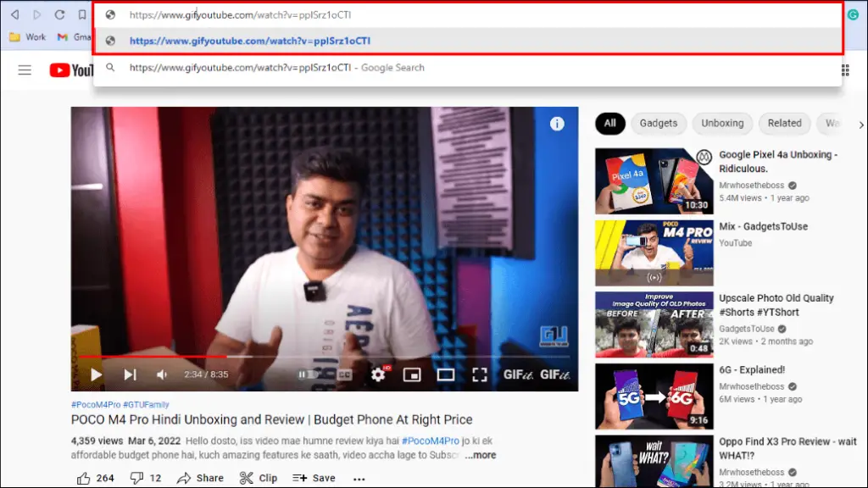Select the Unboxing filter chip
868x488 pixels.
pos(722,124)
